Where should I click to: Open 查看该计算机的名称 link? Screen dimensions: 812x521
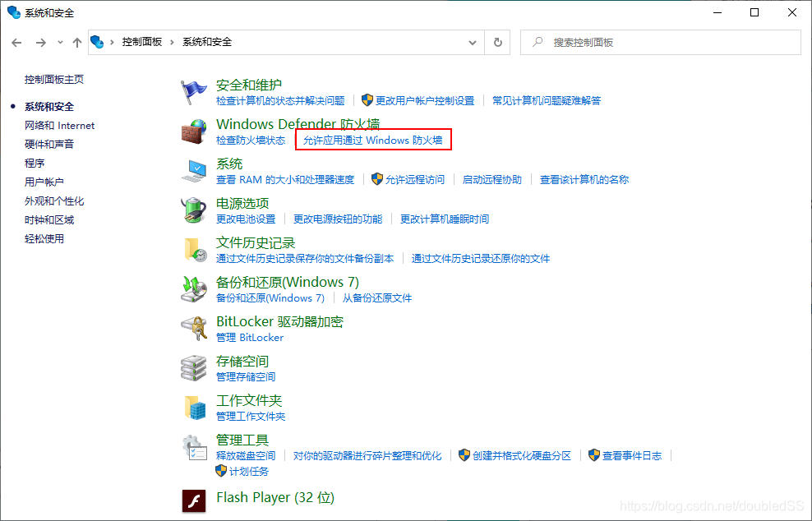[584, 180]
